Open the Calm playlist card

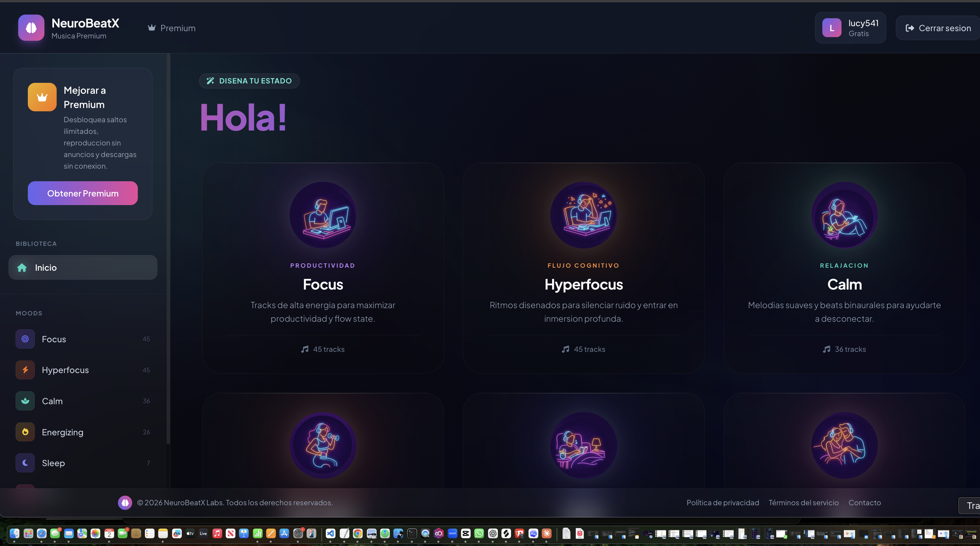tap(844, 266)
